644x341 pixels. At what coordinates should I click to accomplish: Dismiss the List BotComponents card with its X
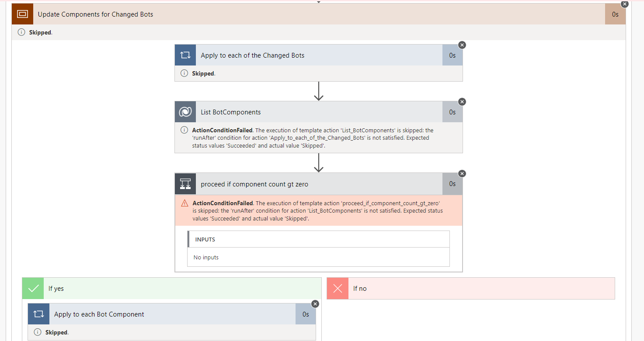coord(462,101)
